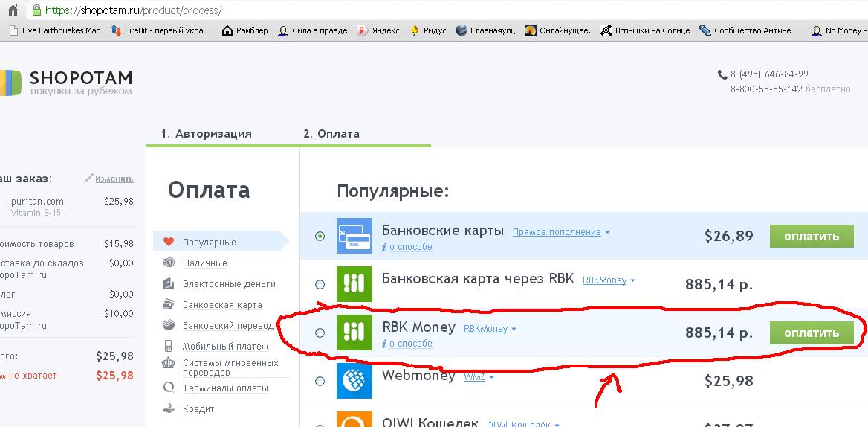Expand RBKMoney dropdown in Банковская карта через RBK row
Viewport: 868px width, 427px height.
pos(609,280)
